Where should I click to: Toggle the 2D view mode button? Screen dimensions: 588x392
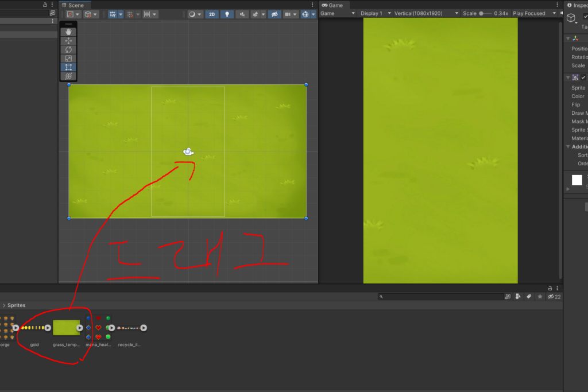[x=212, y=14]
